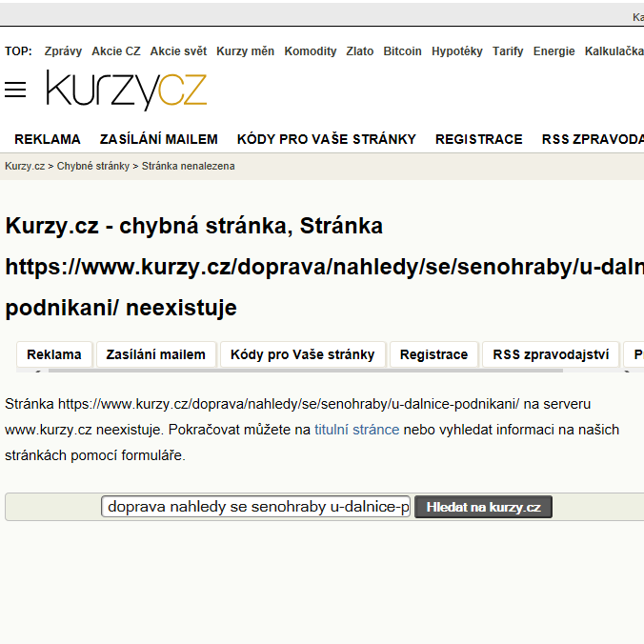
Task: Switch to RSS zpravodajství tab
Action: point(551,354)
